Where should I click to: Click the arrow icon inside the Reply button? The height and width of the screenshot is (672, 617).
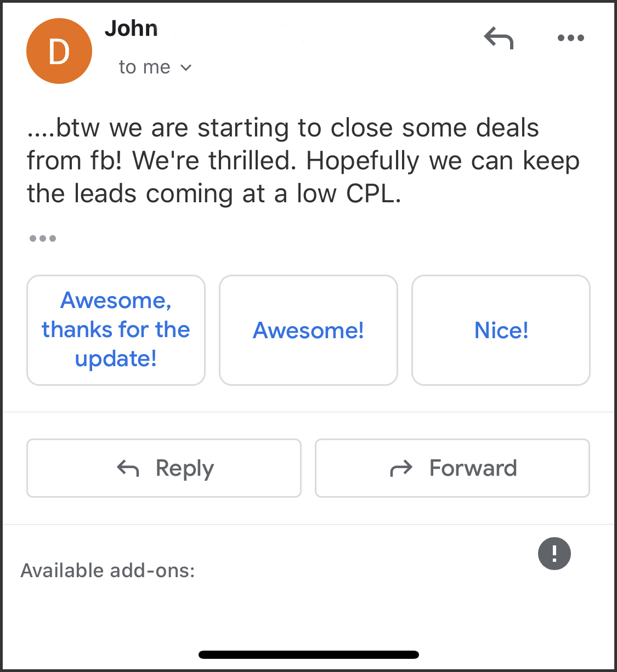click(128, 468)
